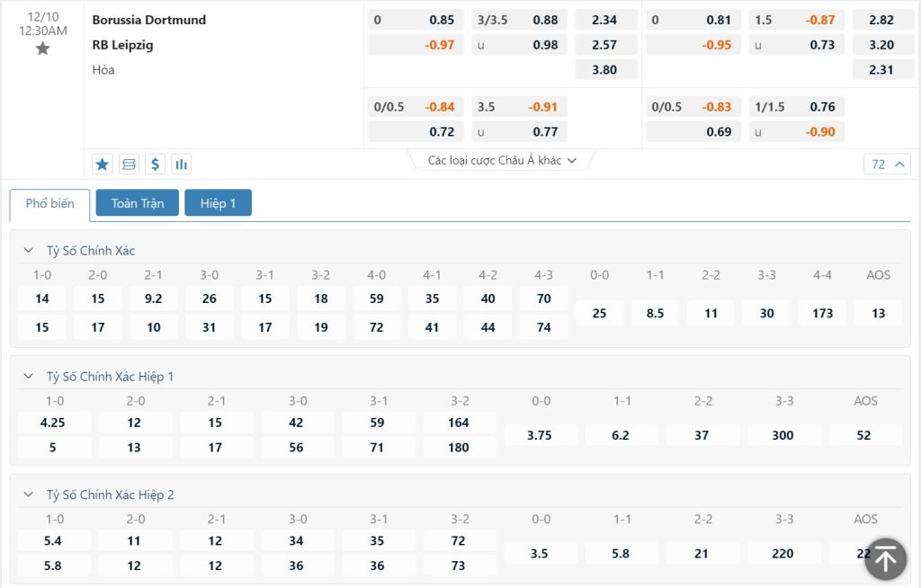Viewport: 921px width, 588px height.
Task: Pick correct score 4-4 odds 173
Action: 822,313
